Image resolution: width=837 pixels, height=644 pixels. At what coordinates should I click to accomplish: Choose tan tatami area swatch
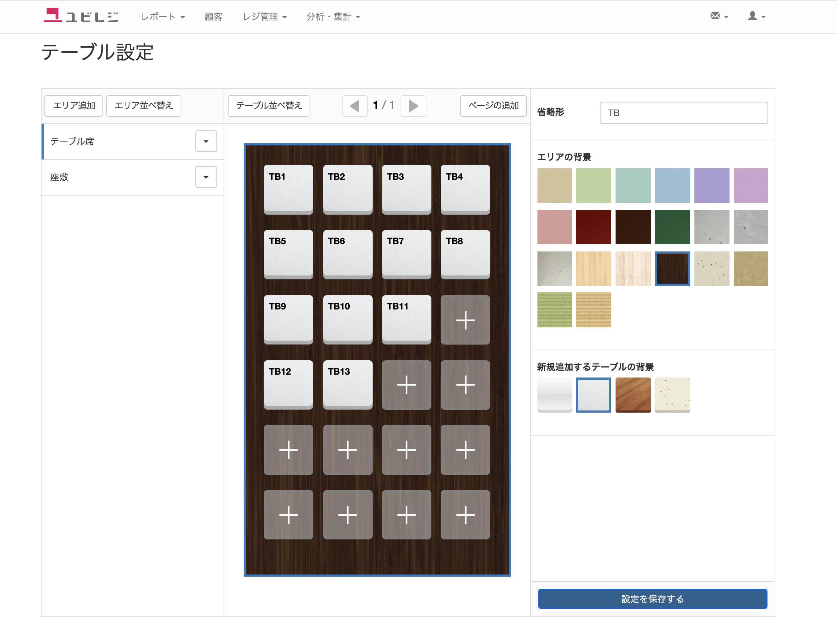[593, 309]
